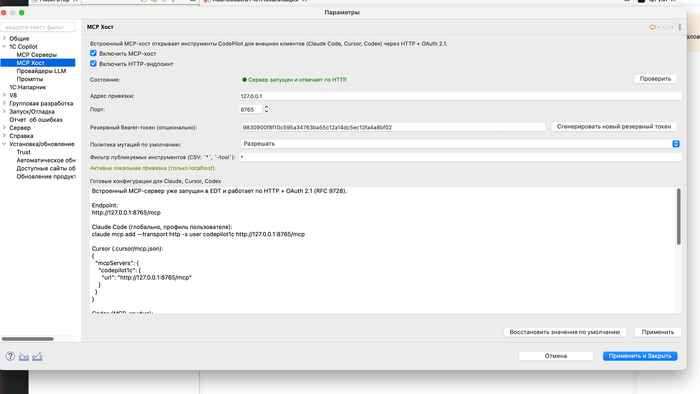Screen dimensions: 700x394
Task: Expand the Групповая разработка node
Action: (x=4, y=103)
